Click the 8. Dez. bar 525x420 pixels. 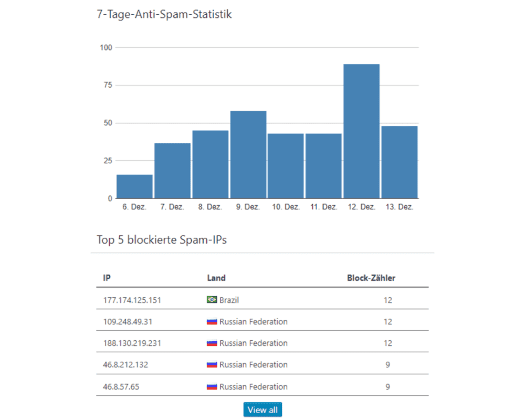[210, 164]
